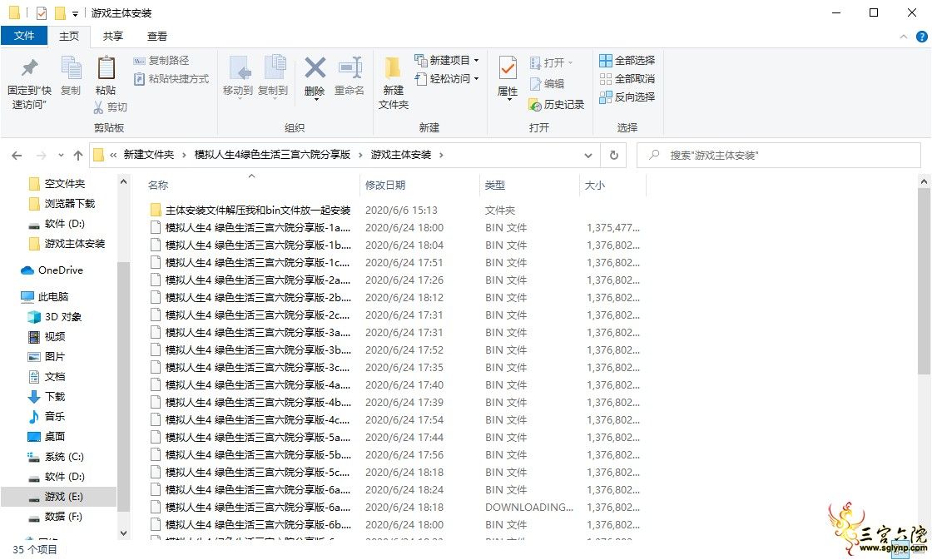Switch to the 主页 (Home) tab
The height and width of the screenshot is (560, 932).
[69, 37]
